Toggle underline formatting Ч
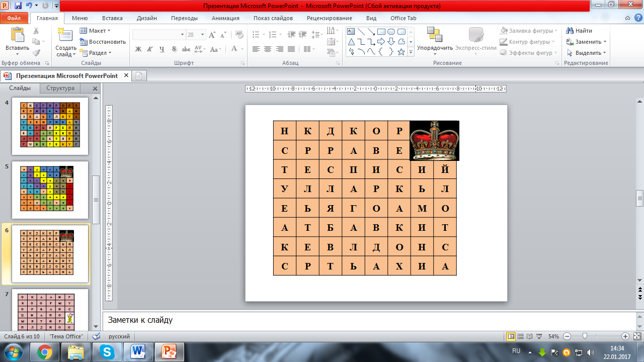Screen dimensions: 644x362 [x=162, y=49]
